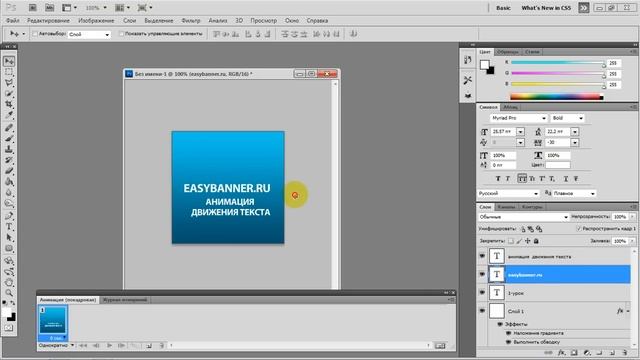Select animation frame 1 thumbnail

[x=53, y=320]
